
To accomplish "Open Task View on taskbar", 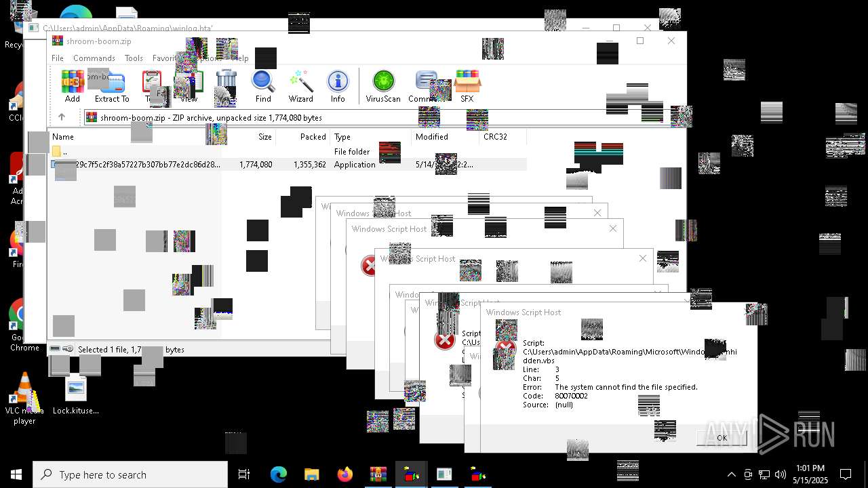I will coord(244,474).
